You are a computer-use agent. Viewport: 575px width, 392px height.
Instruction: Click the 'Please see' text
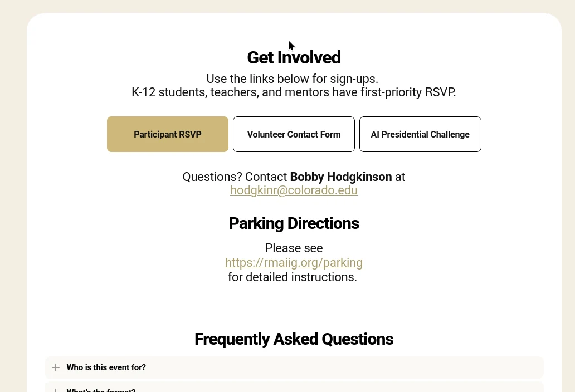click(x=294, y=248)
